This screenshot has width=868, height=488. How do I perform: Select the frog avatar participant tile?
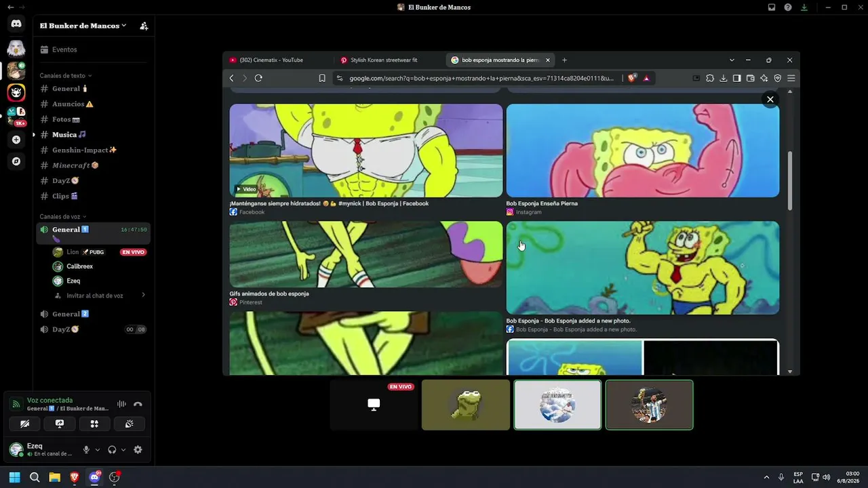click(466, 405)
